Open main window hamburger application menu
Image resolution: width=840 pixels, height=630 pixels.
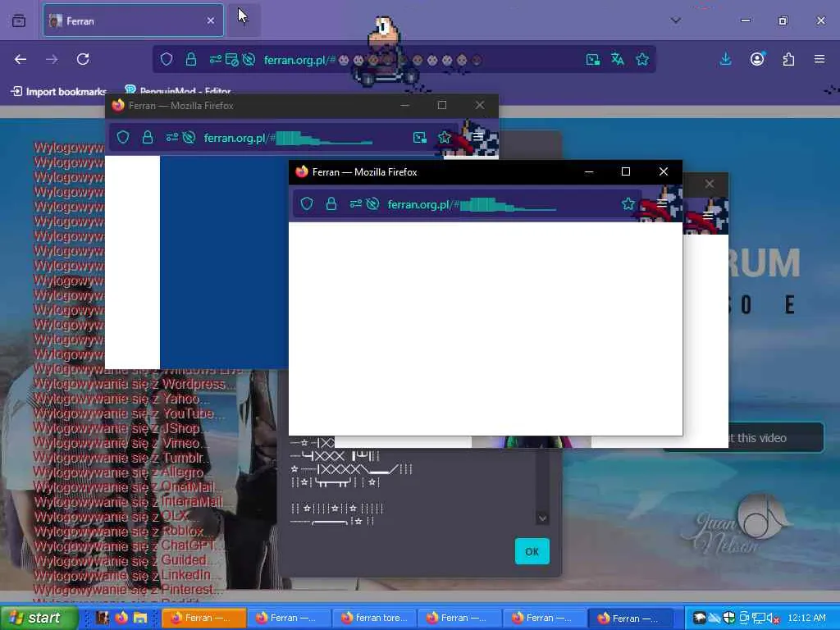[x=819, y=59]
